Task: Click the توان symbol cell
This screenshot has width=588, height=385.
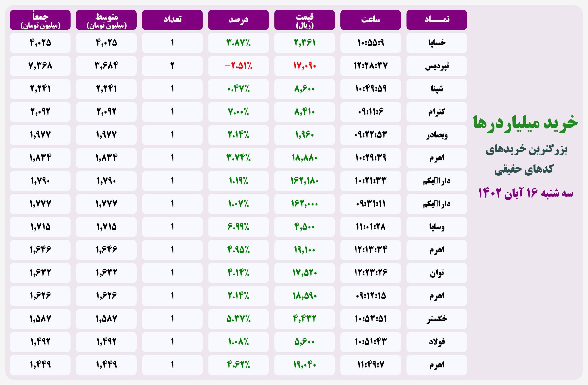Action: [x=437, y=273]
